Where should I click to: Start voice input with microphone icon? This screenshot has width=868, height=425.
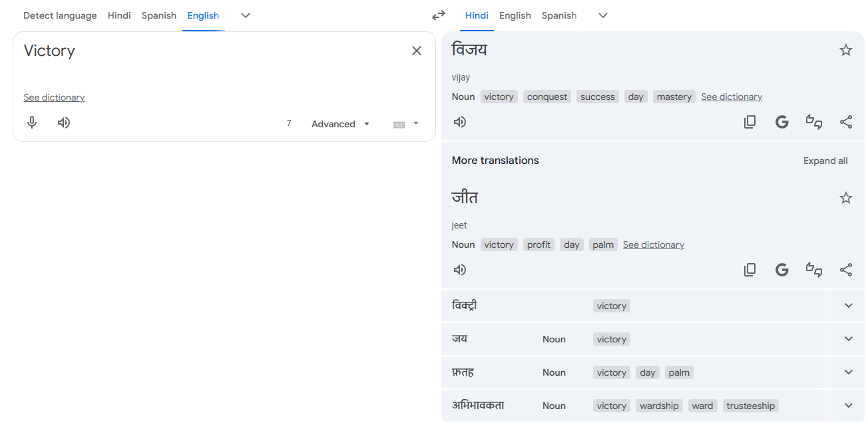tap(32, 123)
